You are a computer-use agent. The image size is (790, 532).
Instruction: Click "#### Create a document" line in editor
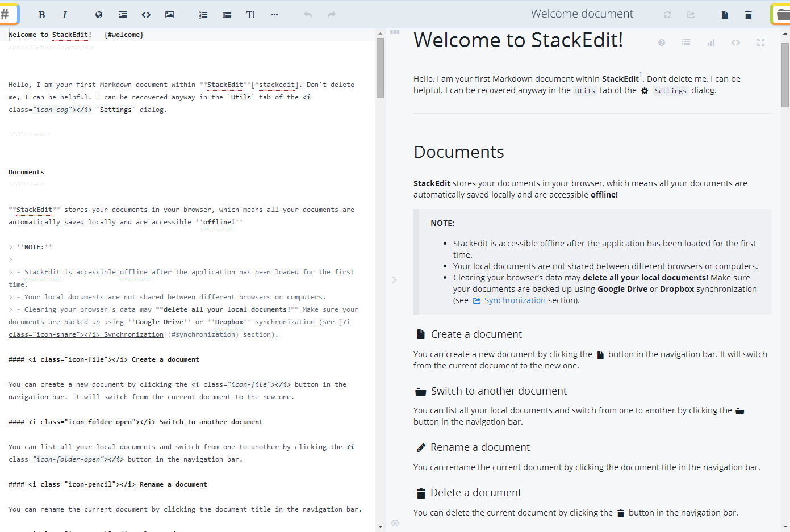[104, 359]
